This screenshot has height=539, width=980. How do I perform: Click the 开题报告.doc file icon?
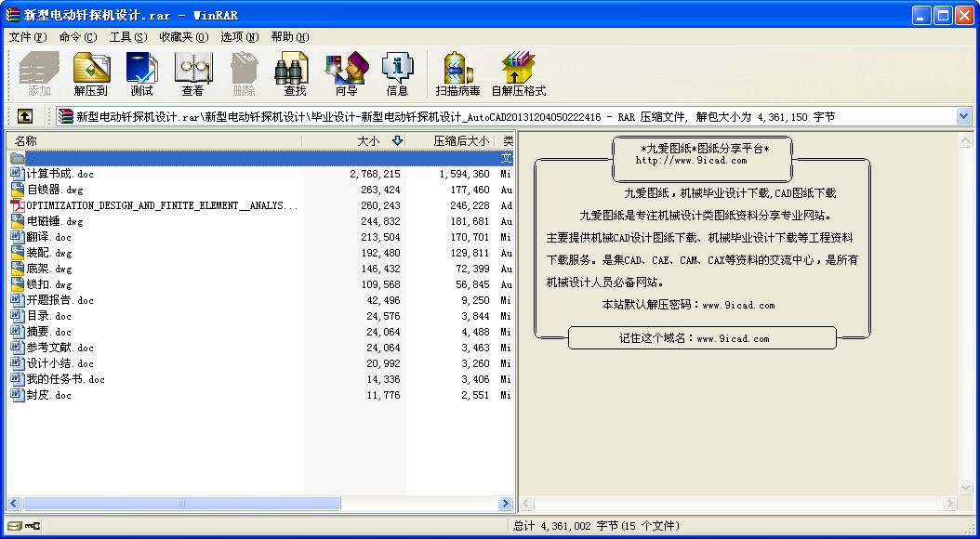pos(18,300)
